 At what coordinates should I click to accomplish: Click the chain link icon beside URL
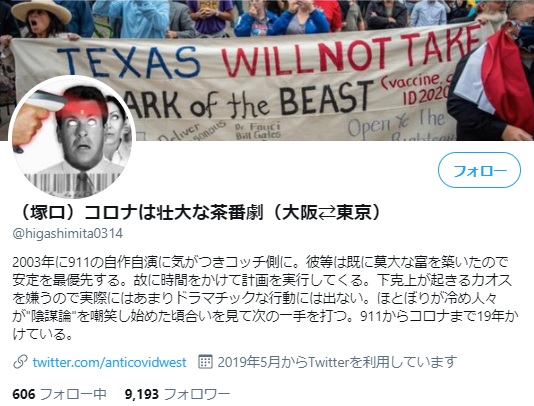(x=20, y=362)
